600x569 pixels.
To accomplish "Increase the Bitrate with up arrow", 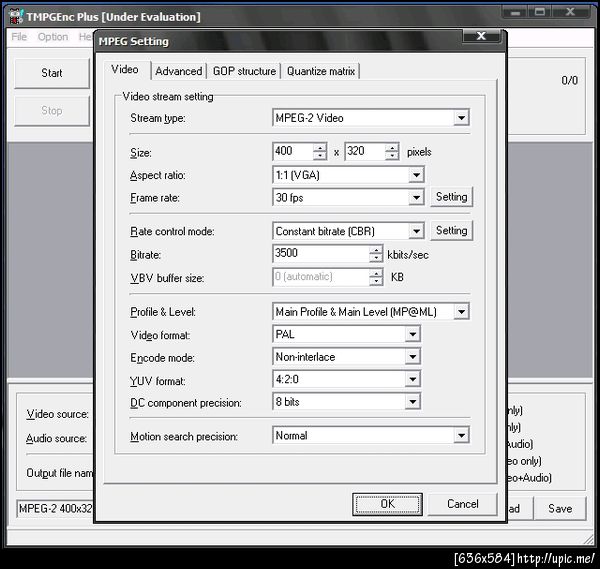I will point(376,249).
